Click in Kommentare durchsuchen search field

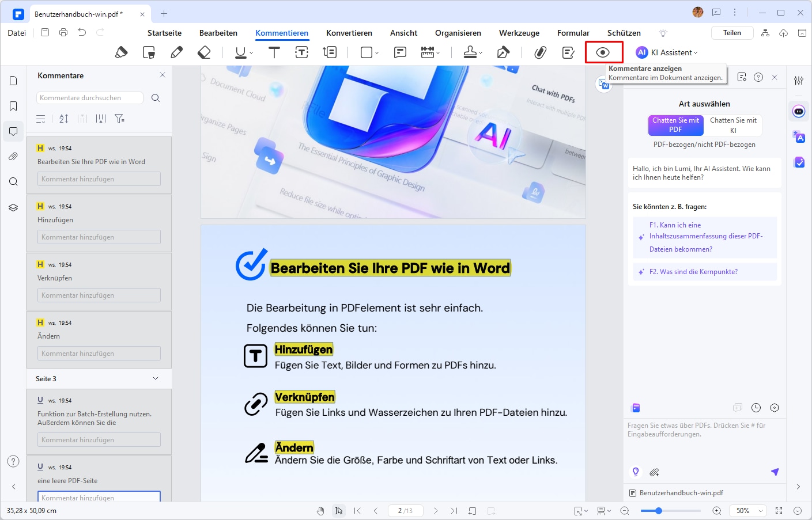pos(90,98)
